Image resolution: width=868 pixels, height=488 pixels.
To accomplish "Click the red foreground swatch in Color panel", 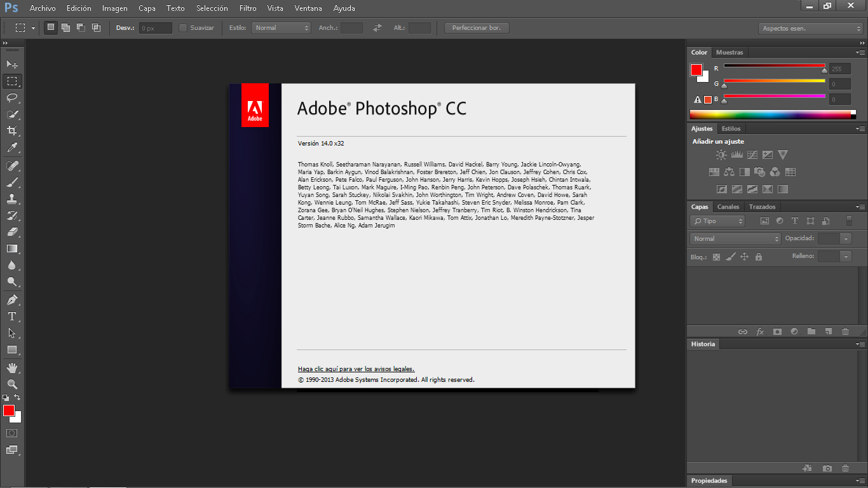I will (696, 70).
